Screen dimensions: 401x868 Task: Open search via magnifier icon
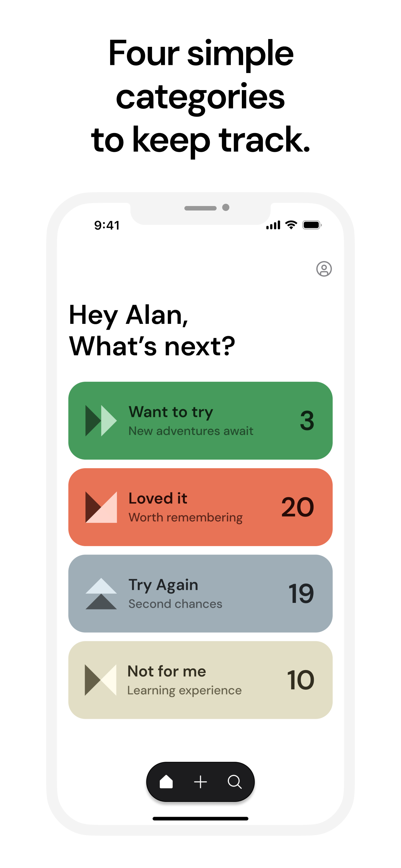[235, 782]
